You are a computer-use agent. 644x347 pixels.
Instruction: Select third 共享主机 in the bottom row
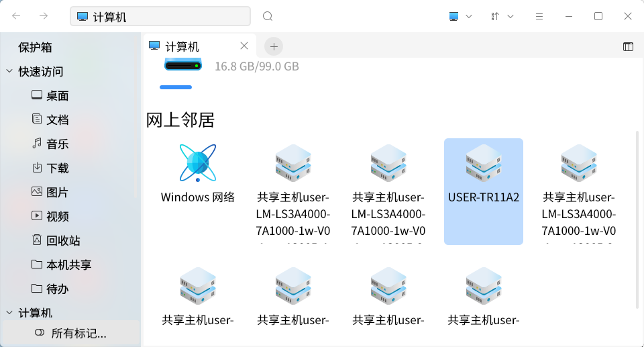coord(388,297)
